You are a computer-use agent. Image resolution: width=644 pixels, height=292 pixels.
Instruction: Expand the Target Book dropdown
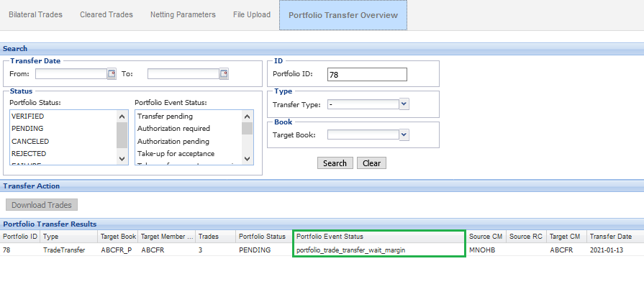pyautogui.click(x=404, y=134)
